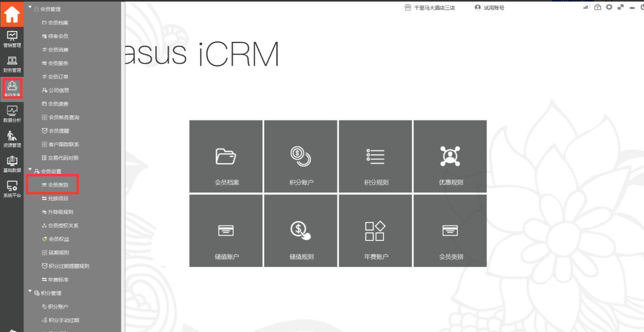Open the 财务管理 module icon

tap(12, 64)
